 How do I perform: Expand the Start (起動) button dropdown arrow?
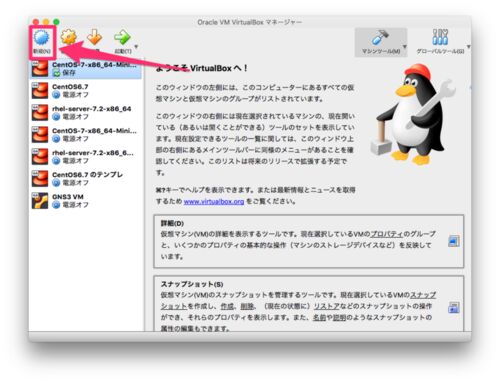click(136, 47)
